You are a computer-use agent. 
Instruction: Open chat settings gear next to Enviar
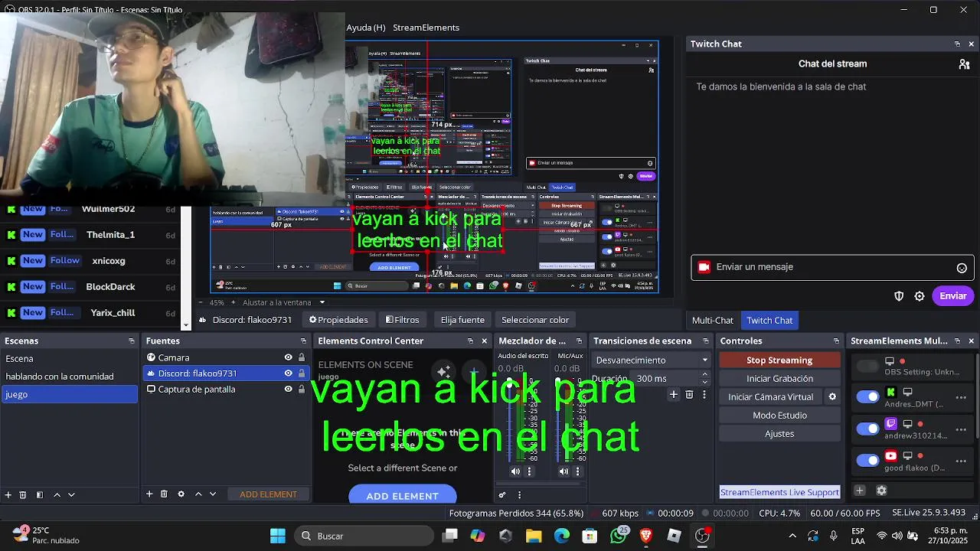[920, 296]
